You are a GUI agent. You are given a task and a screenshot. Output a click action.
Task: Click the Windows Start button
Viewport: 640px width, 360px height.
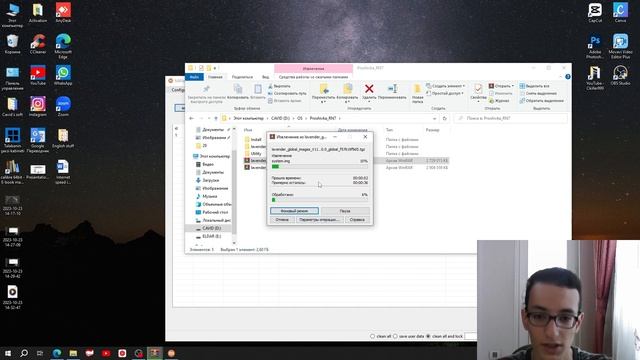(x=8, y=353)
